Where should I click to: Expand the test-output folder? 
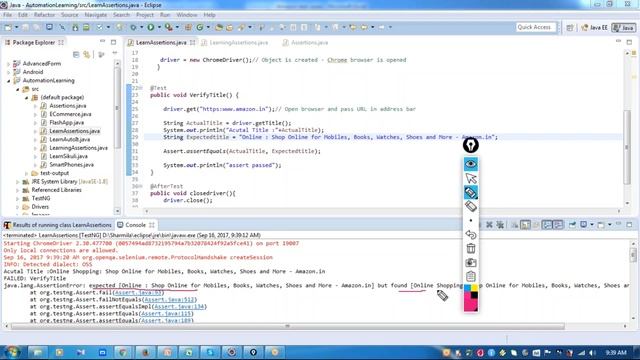[27, 173]
